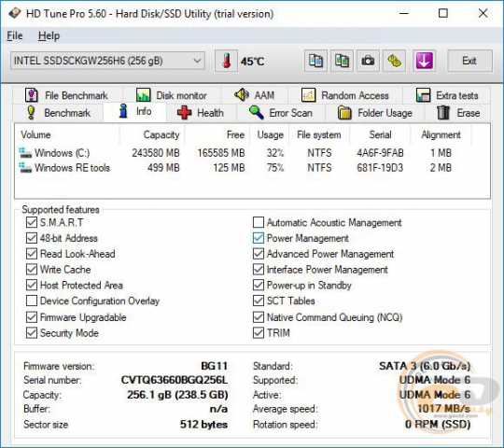Expand the INTEL SSDSCKGW256H6 drive dropdown
Screen dimensions: 504x448
107,61
